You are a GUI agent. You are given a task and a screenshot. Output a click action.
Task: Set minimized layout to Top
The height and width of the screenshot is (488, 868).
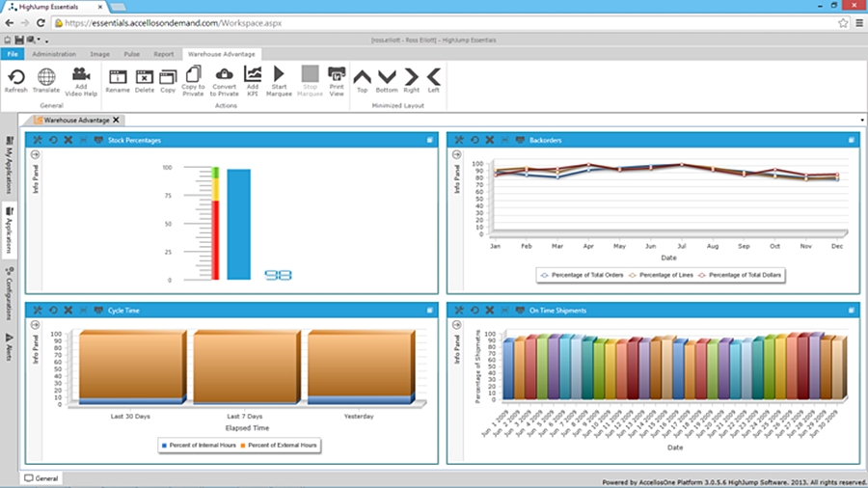pyautogui.click(x=362, y=81)
